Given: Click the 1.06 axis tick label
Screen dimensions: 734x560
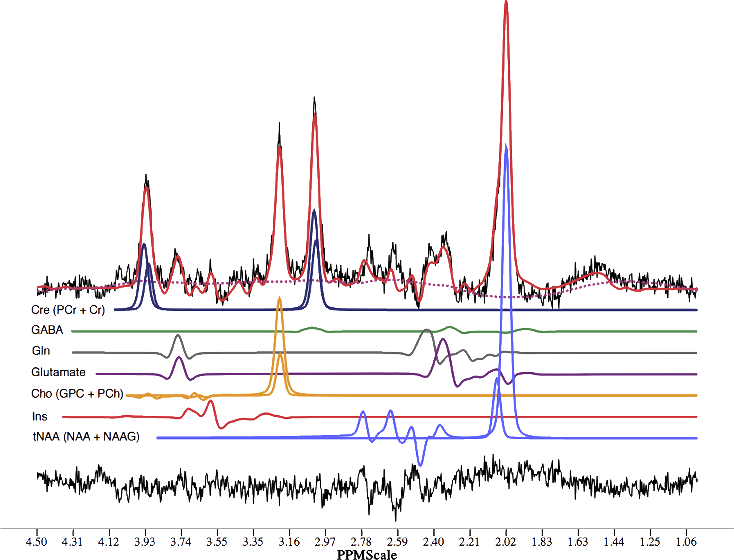Looking at the screenshot, I should pyautogui.click(x=686, y=542).
